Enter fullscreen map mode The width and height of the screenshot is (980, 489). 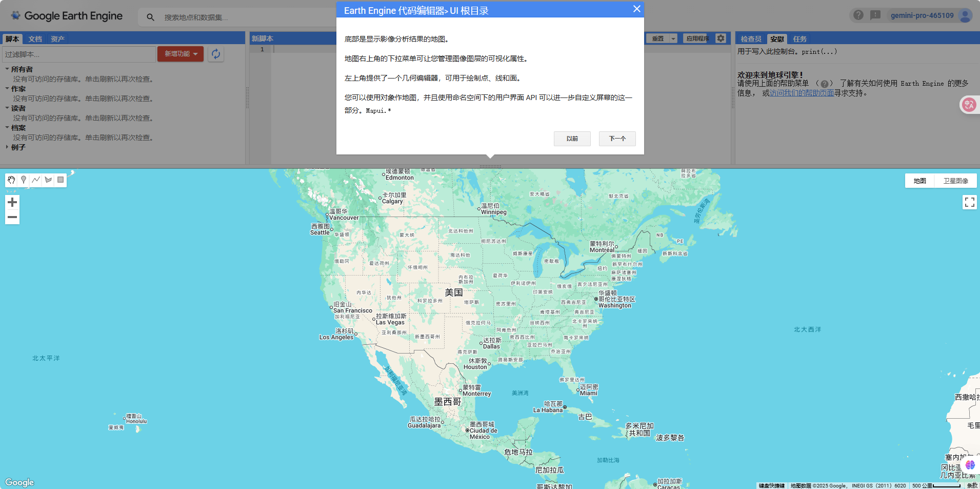pos(970,202)
